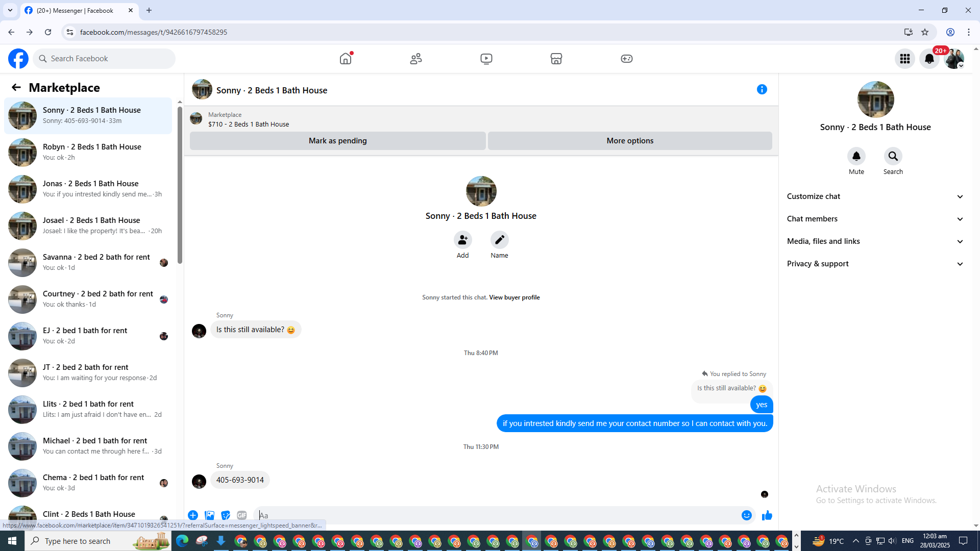This screenshot has width=980, height=551.
Task: Open Chema · 2 bed 1 bath chat
Action: (x=88, y=483)
